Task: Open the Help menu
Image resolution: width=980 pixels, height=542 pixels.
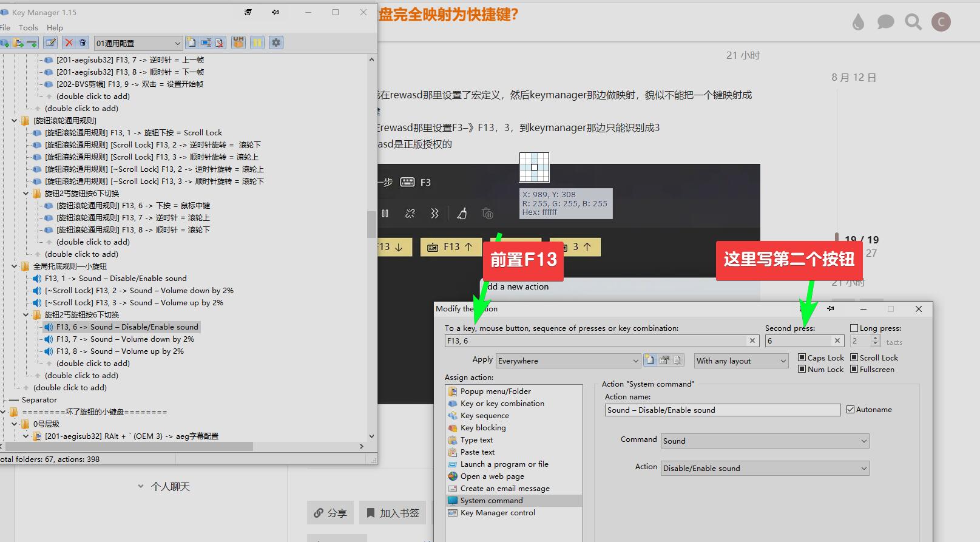Action: (x=55, y=27)
